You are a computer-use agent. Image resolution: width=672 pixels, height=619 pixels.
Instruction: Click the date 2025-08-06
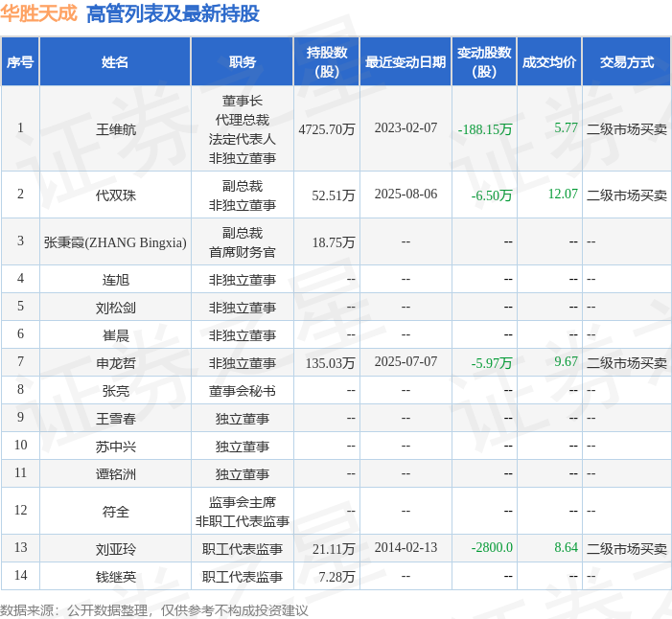406,195
